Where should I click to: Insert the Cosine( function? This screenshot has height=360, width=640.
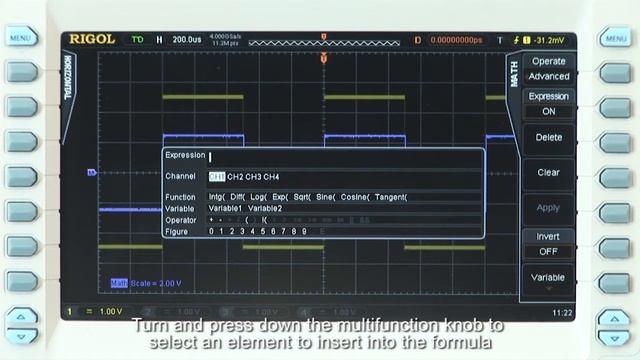[x=355, y=197]
